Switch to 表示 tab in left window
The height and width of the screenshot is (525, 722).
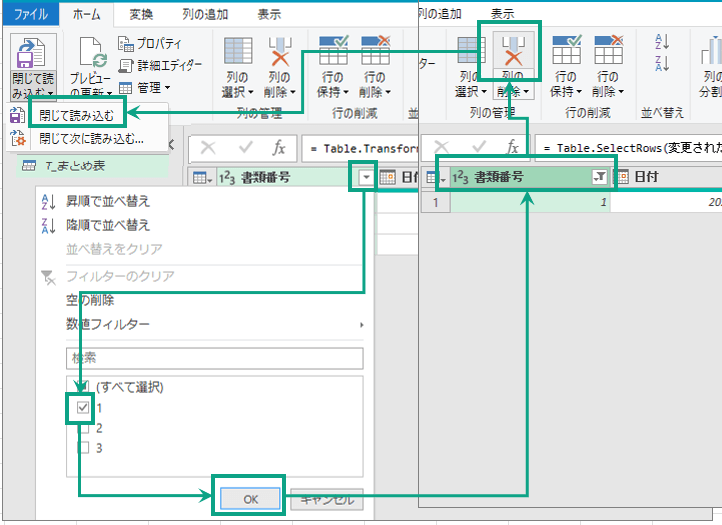[269, 14]
